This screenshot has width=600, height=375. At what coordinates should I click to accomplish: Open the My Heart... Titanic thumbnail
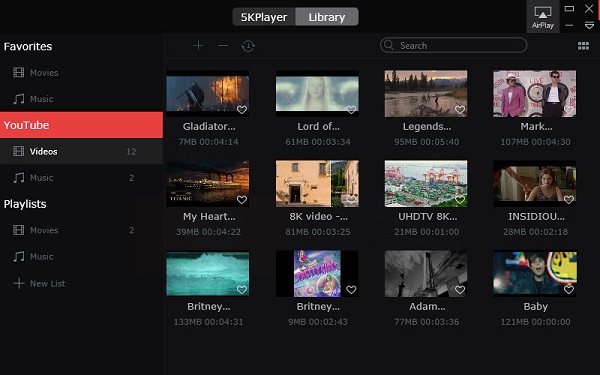click(208, 184)
